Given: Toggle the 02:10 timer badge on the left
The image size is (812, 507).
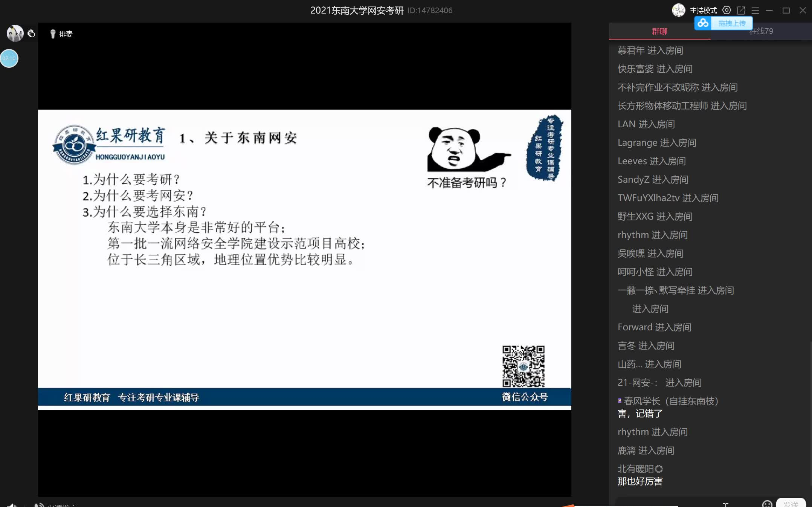Looking at the screenshot, I should tap(9, 58).
